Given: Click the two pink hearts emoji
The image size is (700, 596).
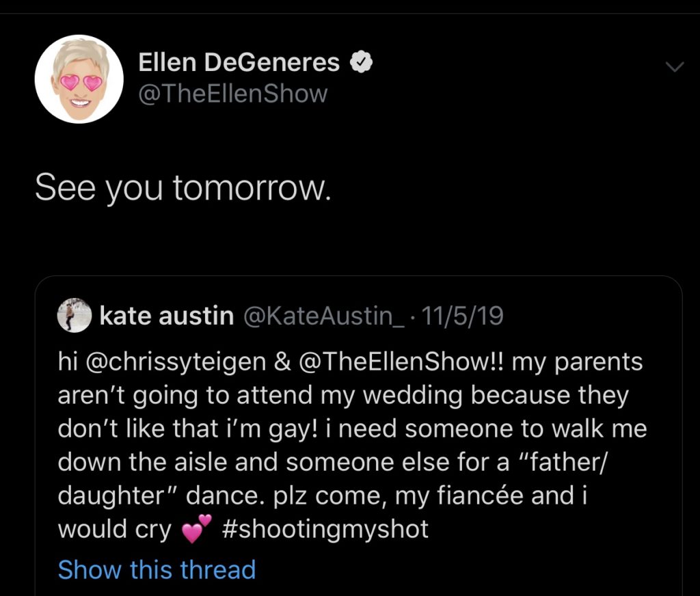Looking at the screenshot, I should (x=198, y=529).
